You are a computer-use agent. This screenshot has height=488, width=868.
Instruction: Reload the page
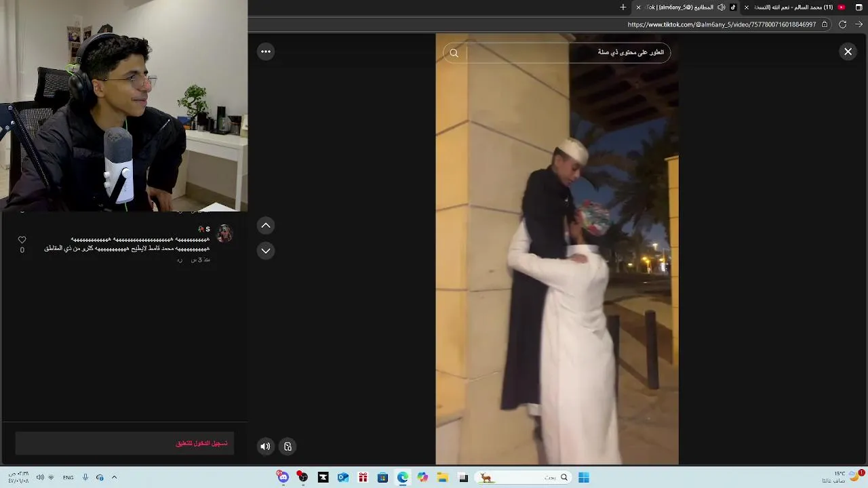[x=842, y=24]
